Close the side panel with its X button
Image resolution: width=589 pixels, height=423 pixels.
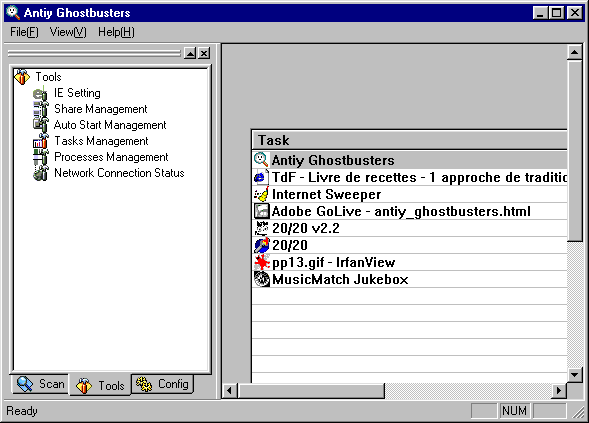[x=204, y=53]
